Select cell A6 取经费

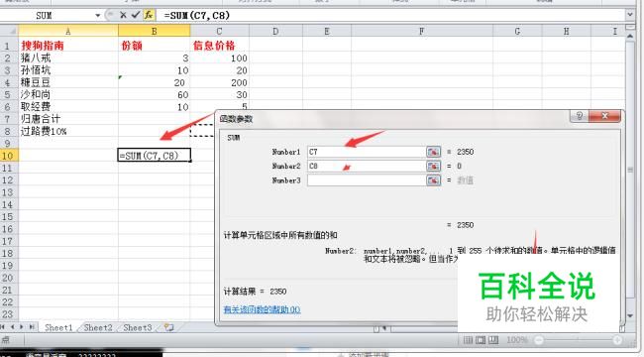[x=68, y=106]
